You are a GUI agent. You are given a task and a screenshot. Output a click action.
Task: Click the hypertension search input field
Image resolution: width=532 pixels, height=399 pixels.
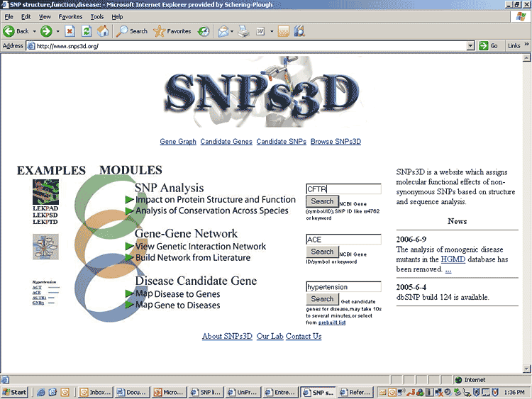coord(343,287)
